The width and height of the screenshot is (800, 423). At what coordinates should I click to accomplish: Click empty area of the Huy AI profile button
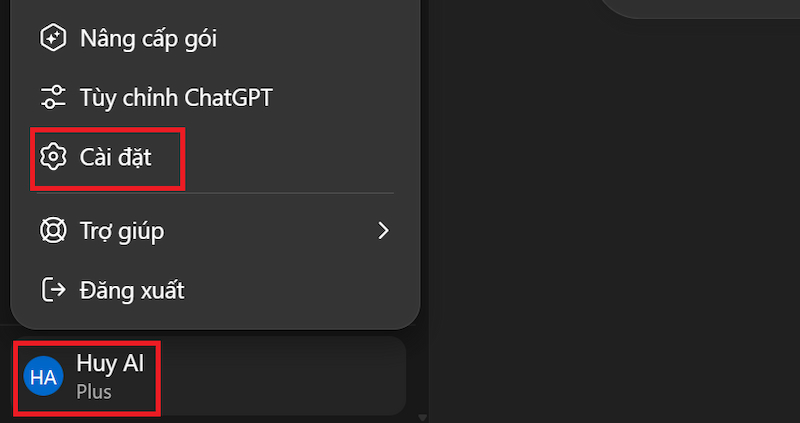tap(281, 376)
